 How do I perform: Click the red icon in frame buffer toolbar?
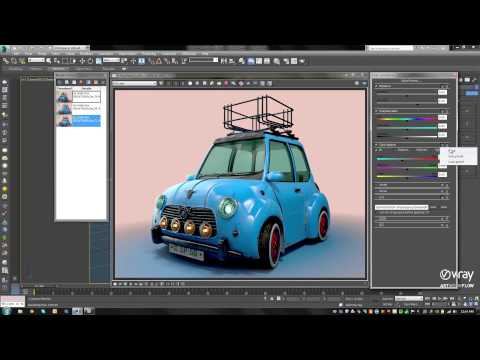(x=226, y=83)
